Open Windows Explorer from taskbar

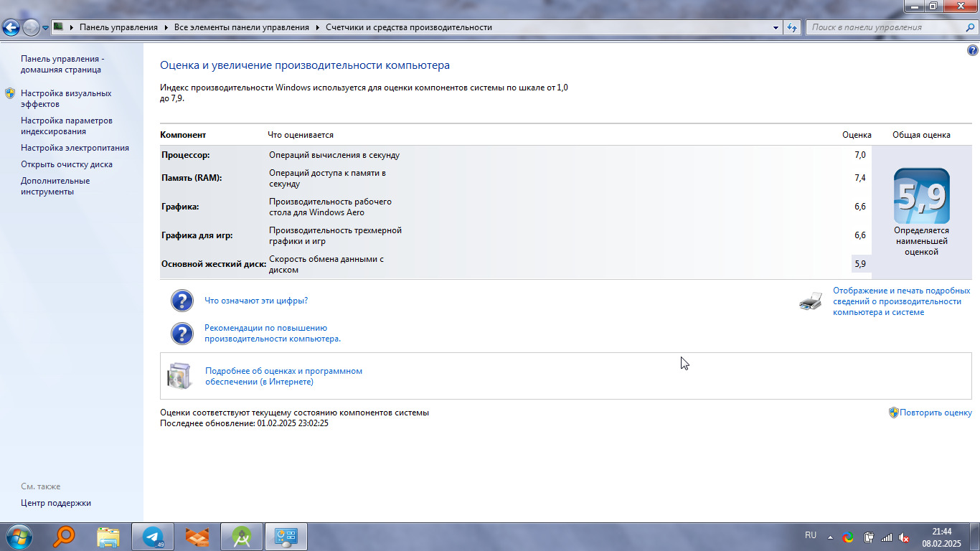tap(108, 537)
